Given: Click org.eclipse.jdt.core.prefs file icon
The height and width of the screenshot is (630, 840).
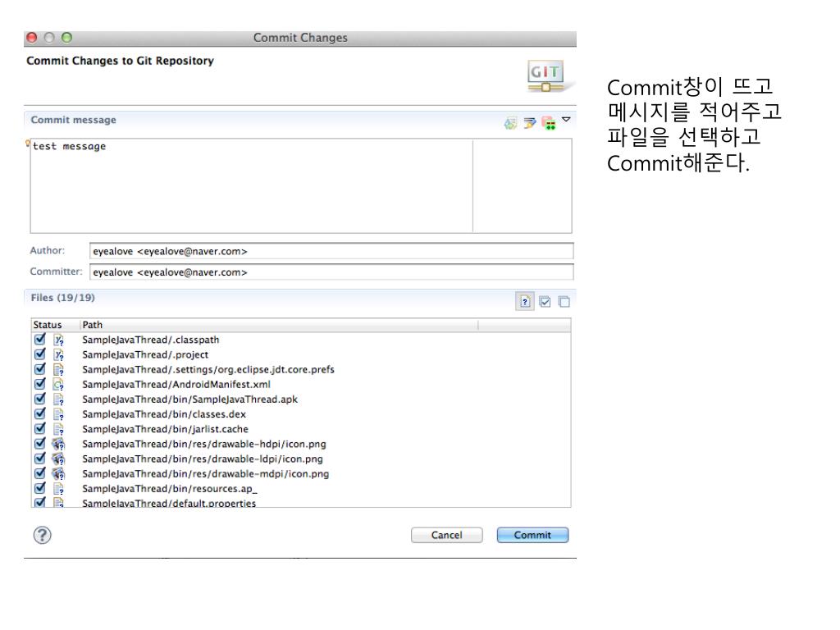Looking at the screenshot, I should point(58,370).
